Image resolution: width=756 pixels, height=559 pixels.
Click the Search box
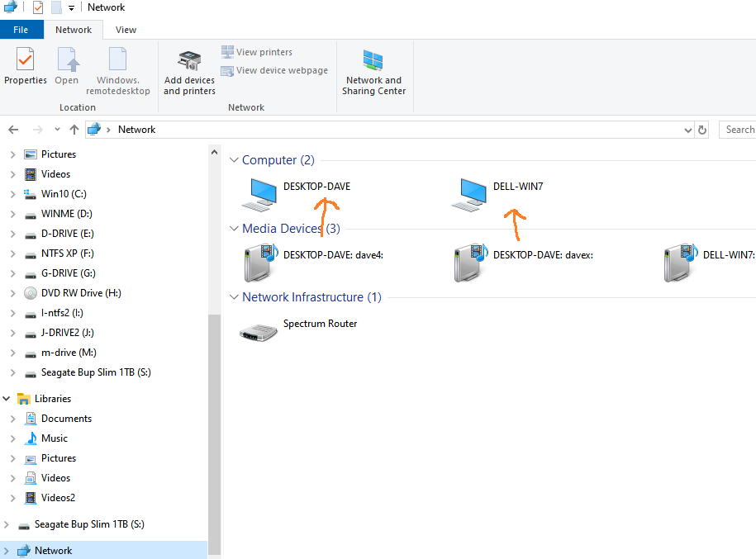738,130
